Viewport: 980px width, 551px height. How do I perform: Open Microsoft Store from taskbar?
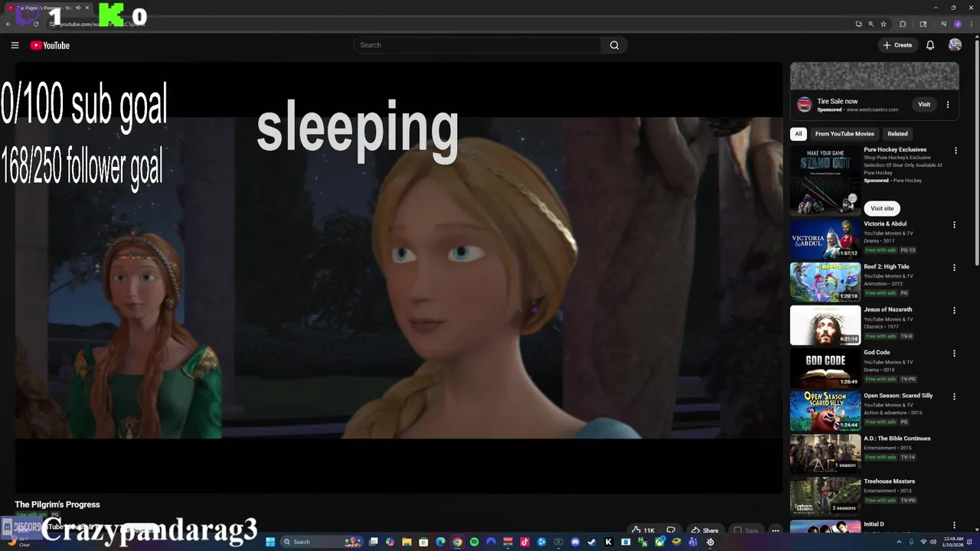[x=423, y=542]
